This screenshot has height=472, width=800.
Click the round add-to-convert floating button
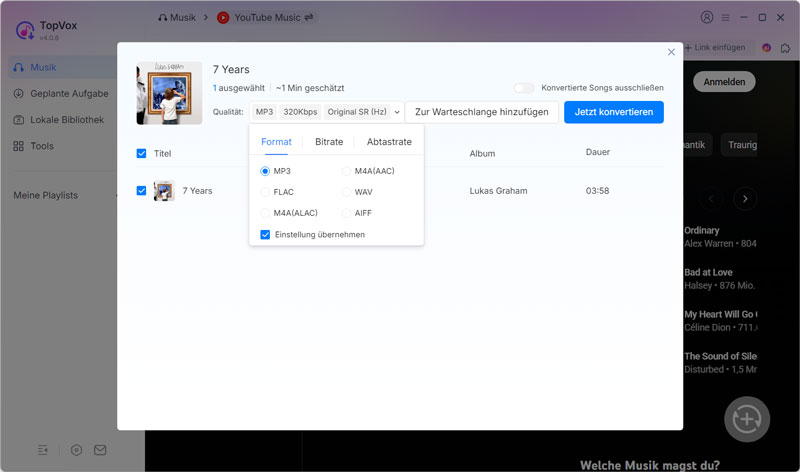click(747, 419)
